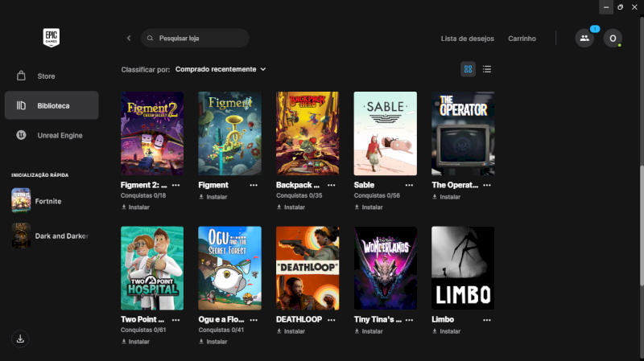Open the profile avatar menu
Viewport: 644px width, 361px height.
coord(613,38)
